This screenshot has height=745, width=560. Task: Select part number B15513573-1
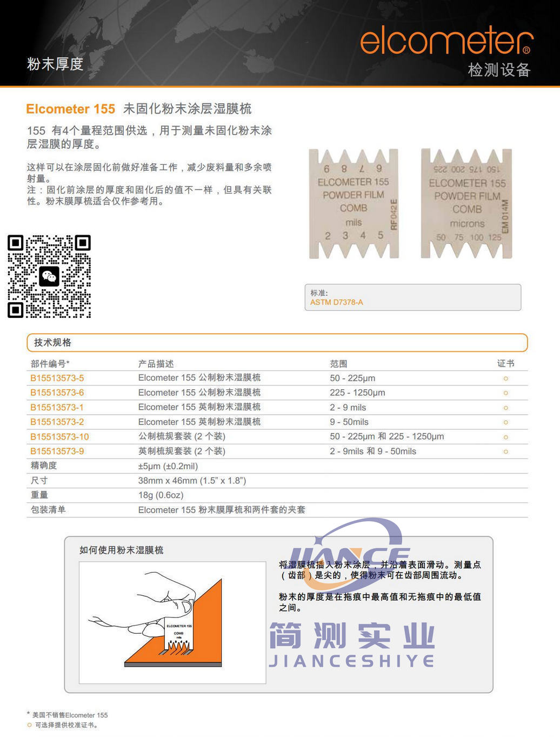pos(57,407)
